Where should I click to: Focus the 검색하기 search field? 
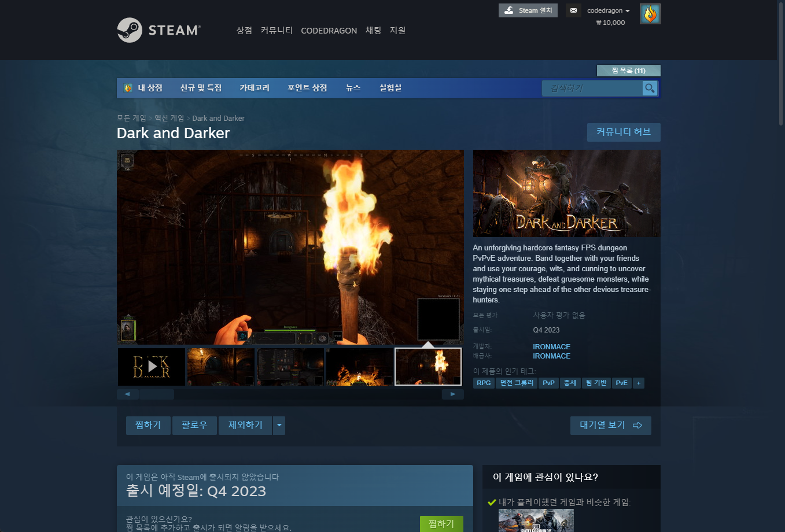592,88
